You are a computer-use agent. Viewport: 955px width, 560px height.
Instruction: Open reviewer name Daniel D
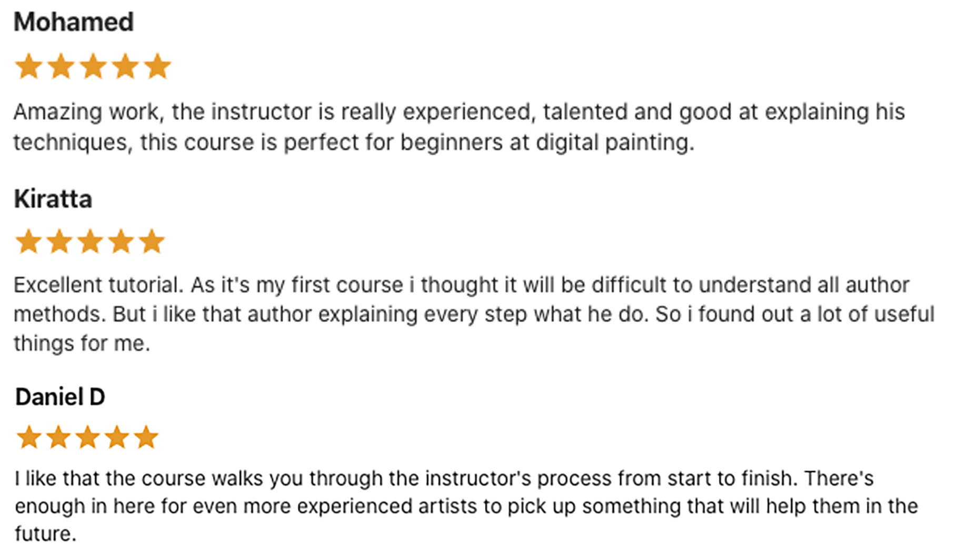coord(60,397)
